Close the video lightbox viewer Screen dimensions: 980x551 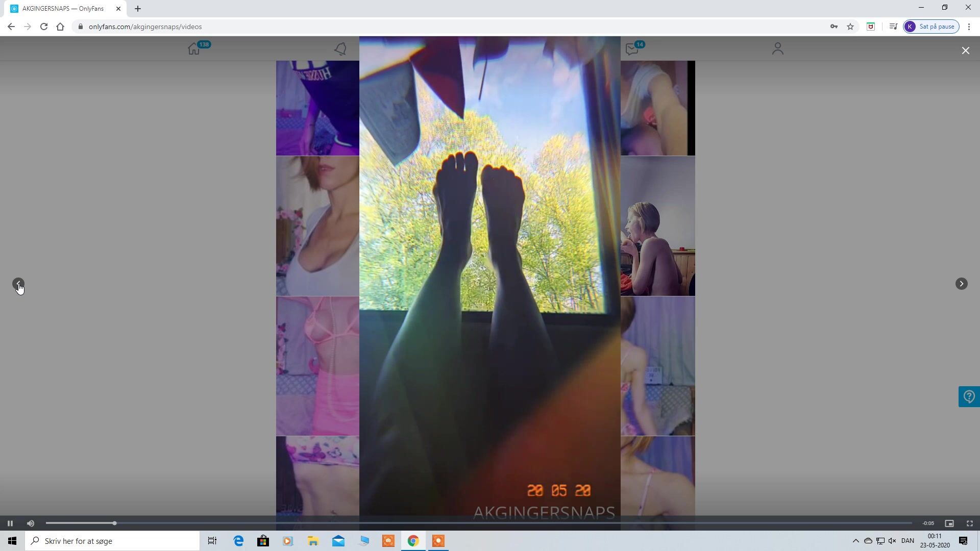[x=966, y=51]
